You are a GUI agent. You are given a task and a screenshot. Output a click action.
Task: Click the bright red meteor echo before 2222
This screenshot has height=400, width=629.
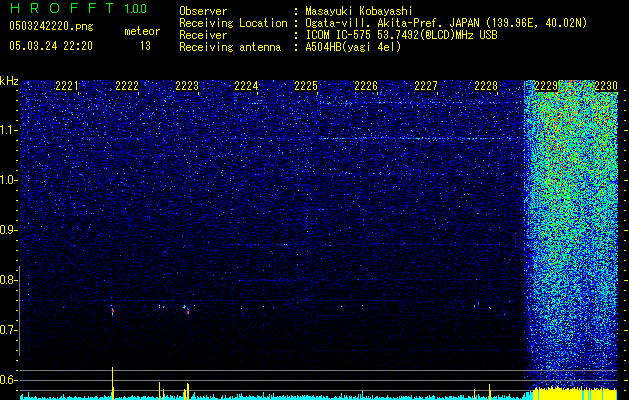click(x=113, y=311)
